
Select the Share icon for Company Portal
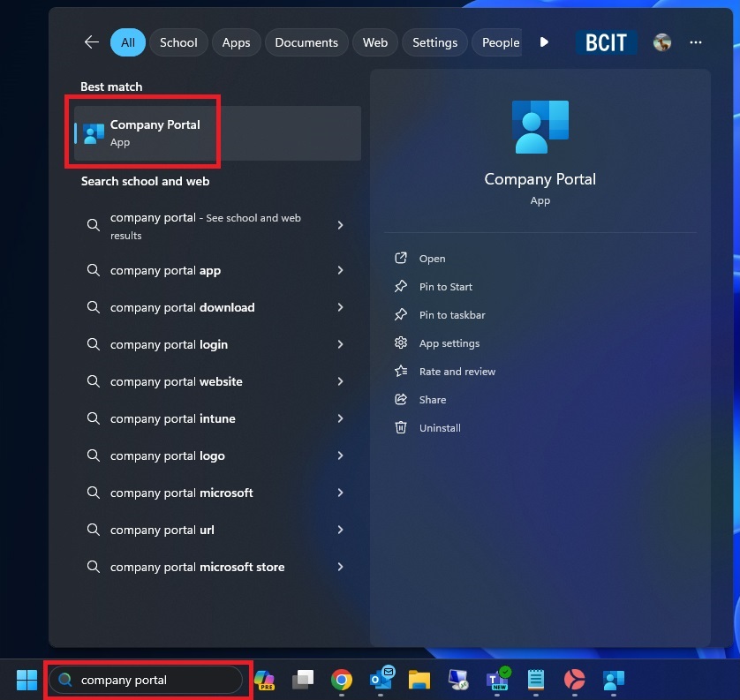click(x=402, y=400)
